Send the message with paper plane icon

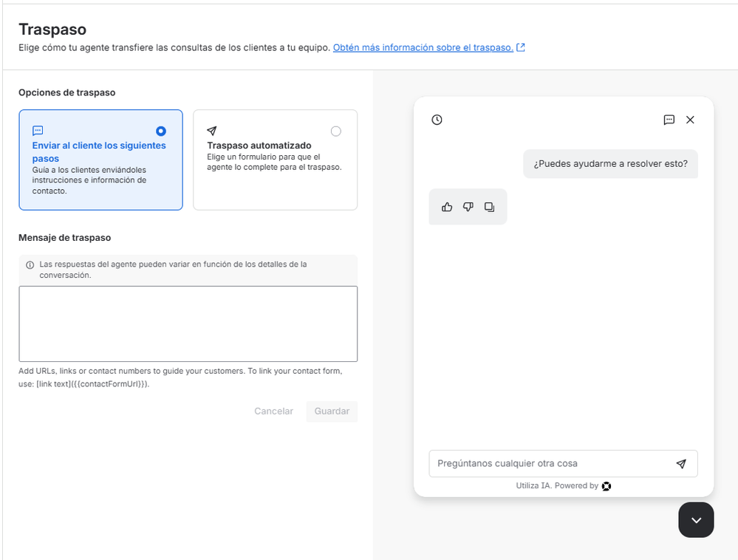coord(681,463)
